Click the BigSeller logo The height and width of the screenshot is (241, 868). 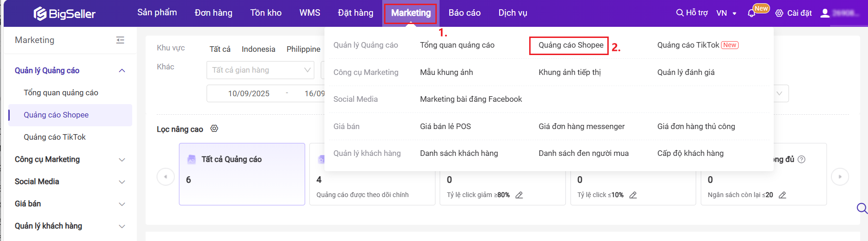click(x=65, y=13)
